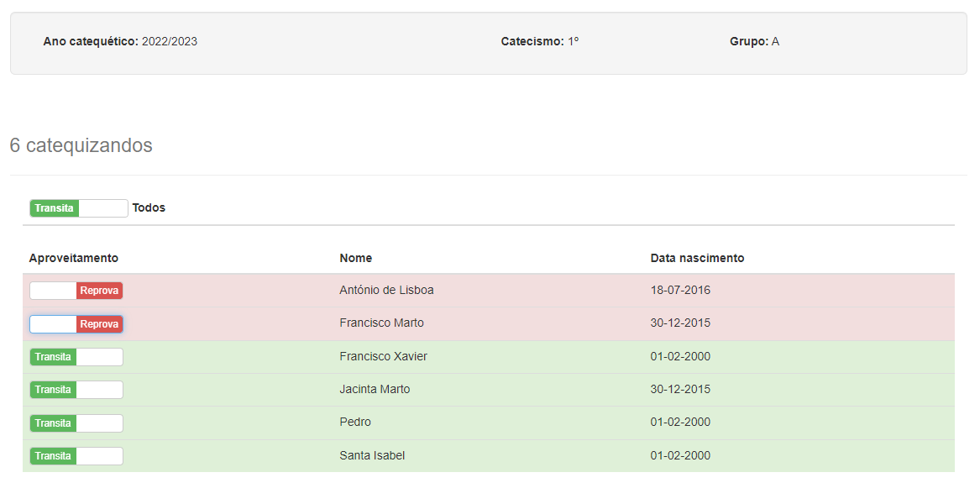This screenshot has width=980, height=483.
Task: Toggle the 'Todos' Transita switch
Action: pos(78,208)
